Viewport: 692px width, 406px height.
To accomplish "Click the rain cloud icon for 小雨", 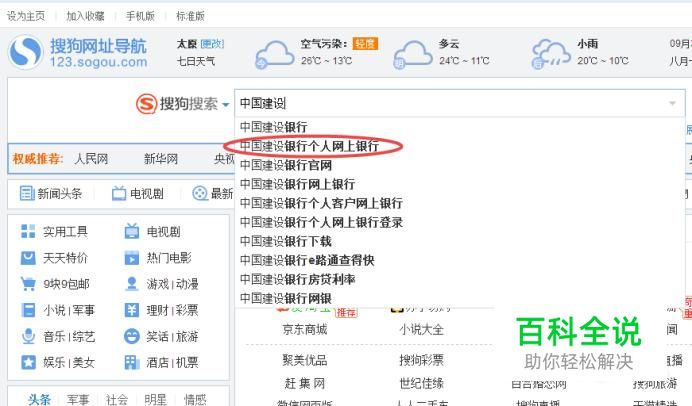I will pyautogui.click(x=551, y=55).
